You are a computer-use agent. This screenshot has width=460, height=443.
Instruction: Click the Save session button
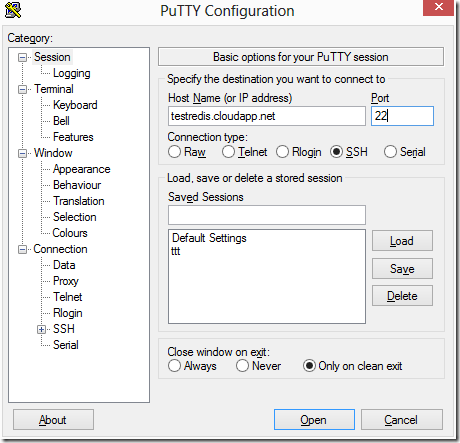pos(402,268)
